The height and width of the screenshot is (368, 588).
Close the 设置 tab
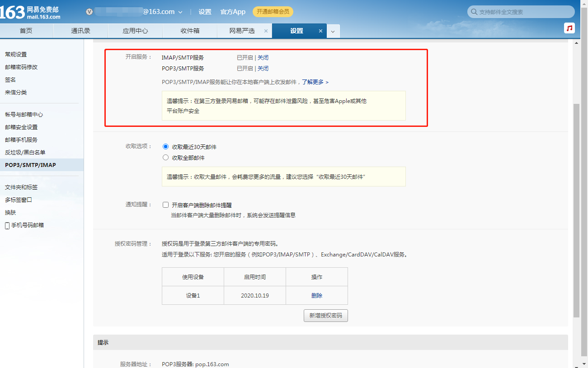tap(320, 31)
